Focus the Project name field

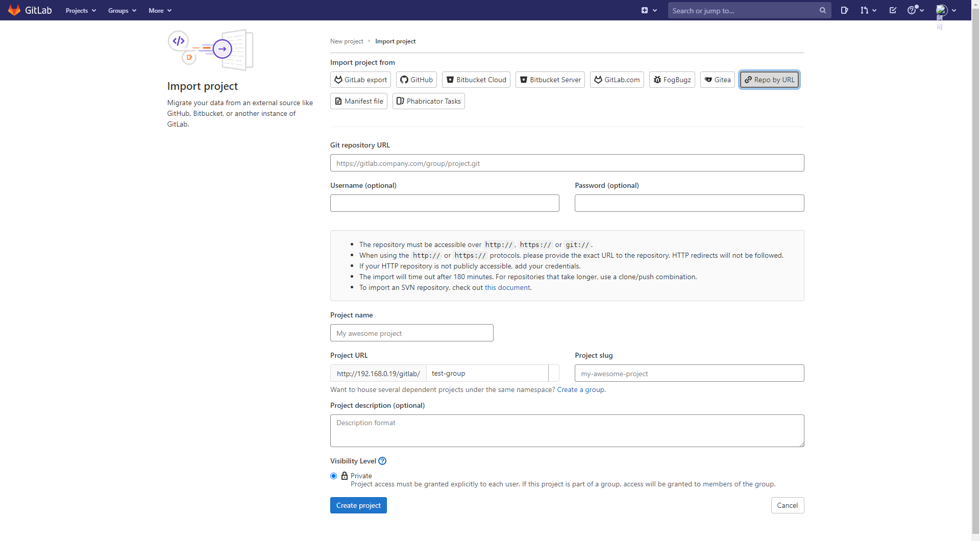click(x=412, y=333)
